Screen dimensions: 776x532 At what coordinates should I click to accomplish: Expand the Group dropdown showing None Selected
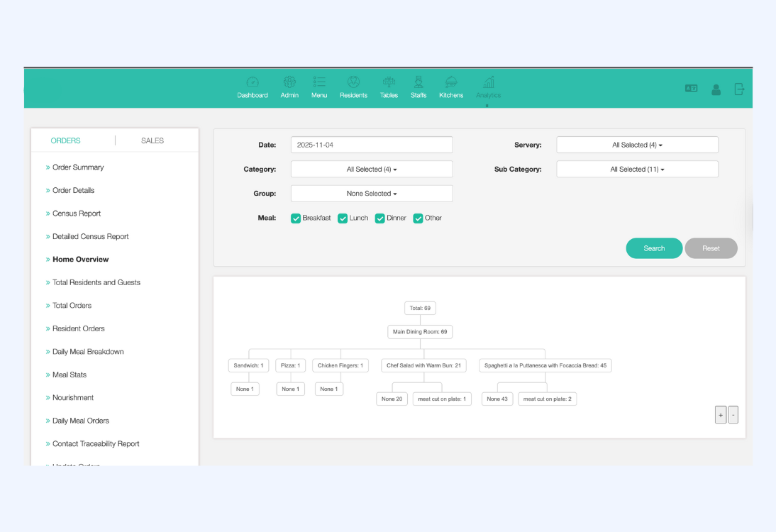[372, 194]
